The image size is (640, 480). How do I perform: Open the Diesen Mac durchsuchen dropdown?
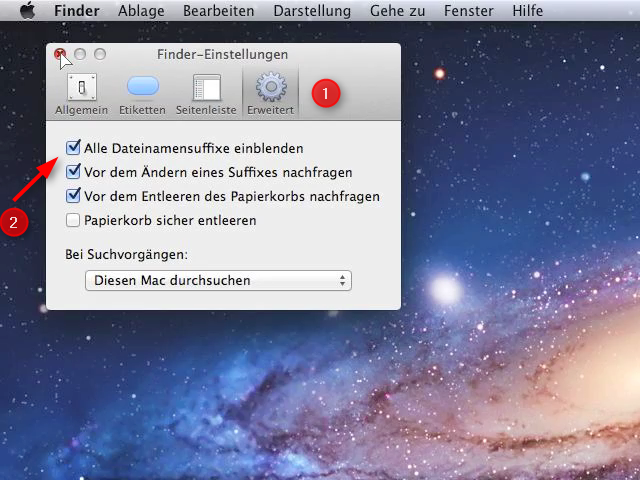coord(218,280)
